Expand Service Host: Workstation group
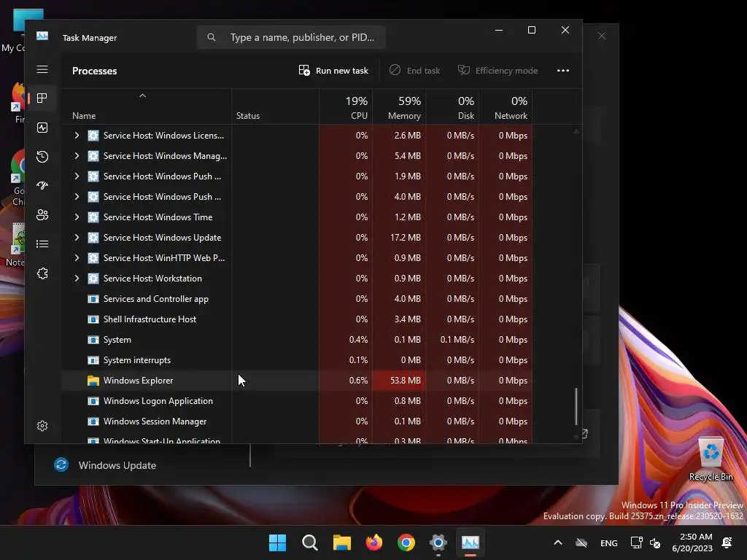The height and width of the screenshot is (560, 747). point(77,278)
